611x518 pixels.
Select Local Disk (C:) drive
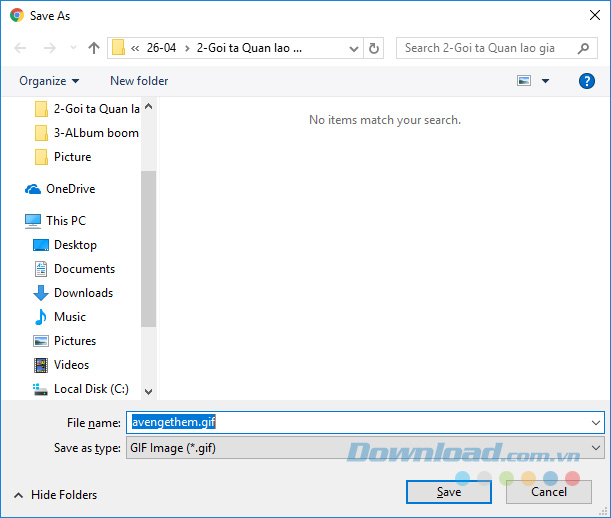point(90,389)
